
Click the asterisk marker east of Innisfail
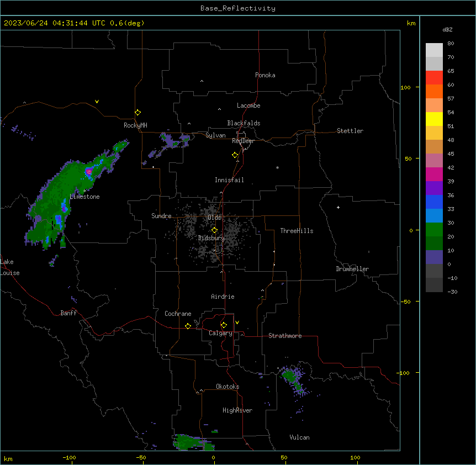coord(277,167)
